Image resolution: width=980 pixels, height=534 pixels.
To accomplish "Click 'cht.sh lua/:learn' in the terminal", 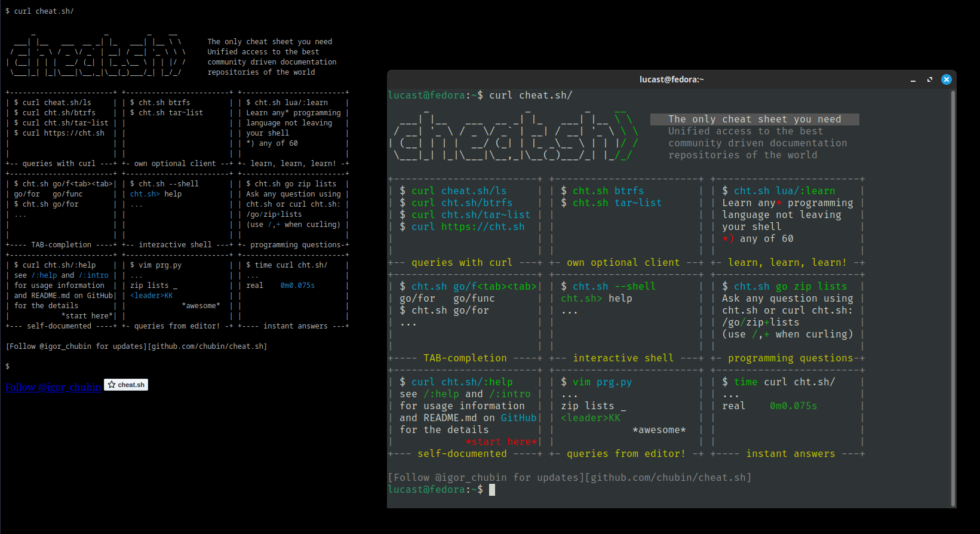I will click(x=784, y=191).
